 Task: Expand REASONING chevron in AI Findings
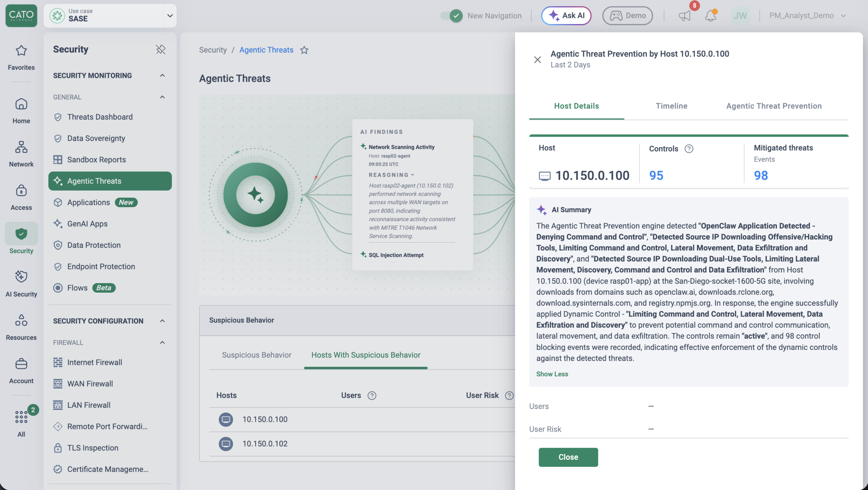tap(413, 175)
